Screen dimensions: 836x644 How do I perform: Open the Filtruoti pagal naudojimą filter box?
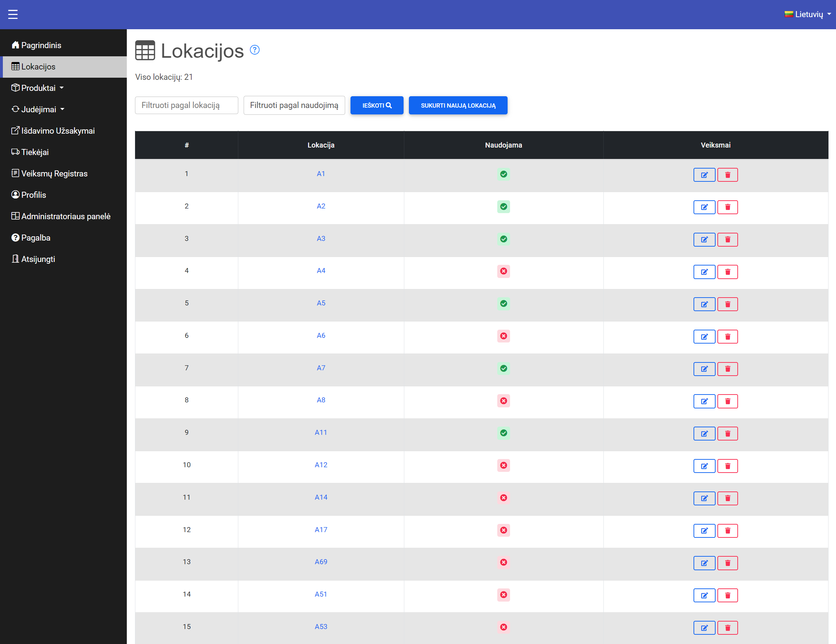click(x=294, y=105)
